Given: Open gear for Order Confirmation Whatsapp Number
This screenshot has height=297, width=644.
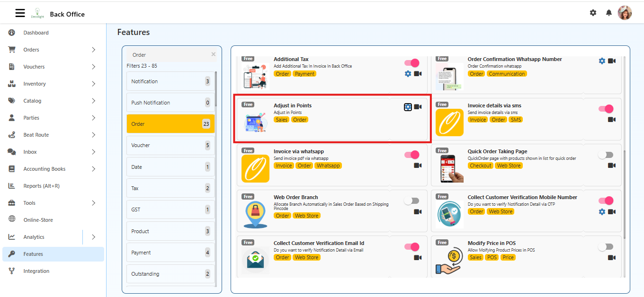Looking at the screenshot, I should [x=602, y=61].
